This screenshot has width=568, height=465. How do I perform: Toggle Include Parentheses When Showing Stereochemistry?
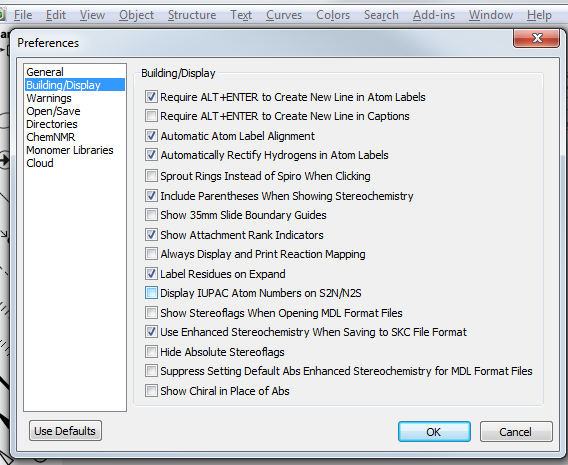tap(151, 196)
